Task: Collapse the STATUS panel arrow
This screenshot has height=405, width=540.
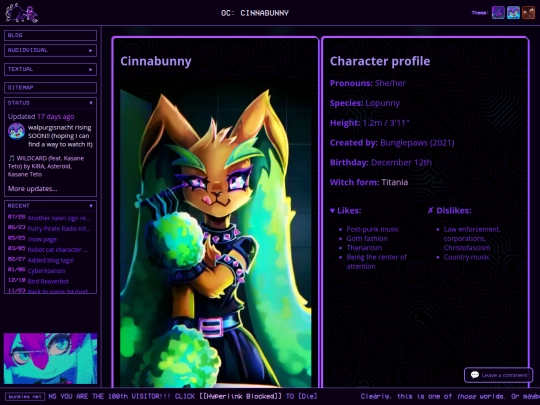Action: coord(91,103)
